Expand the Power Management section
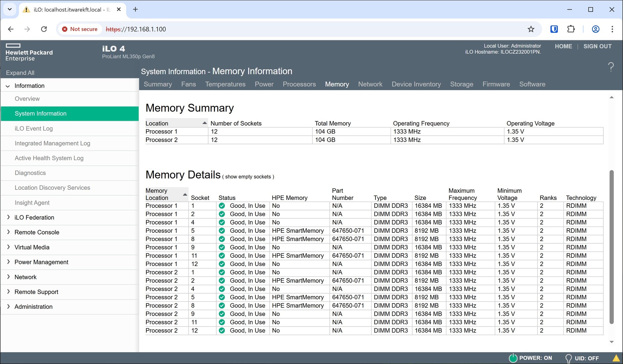Screen dimensions: 623x364 click(x=41, y=262)
